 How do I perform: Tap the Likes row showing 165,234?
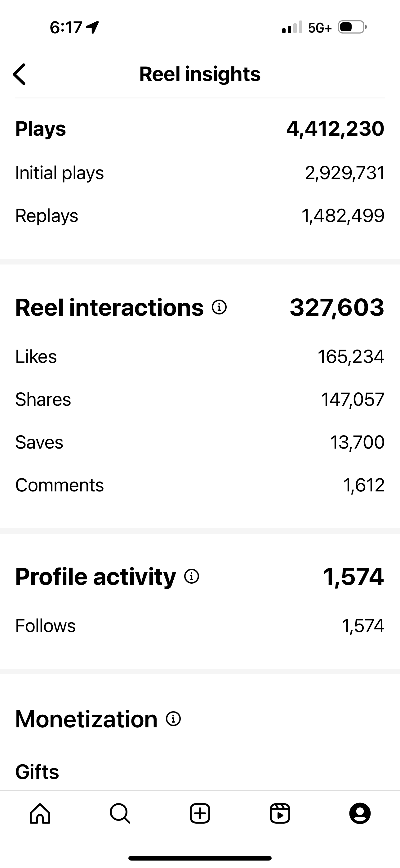(x=200, y=356)
